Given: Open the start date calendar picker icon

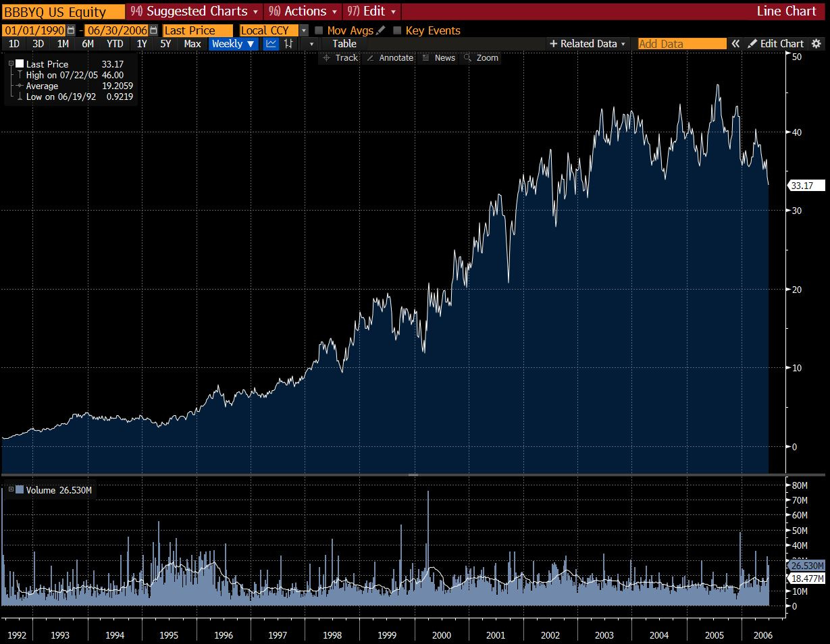Looking at the screenshot, I should [70, 30].
